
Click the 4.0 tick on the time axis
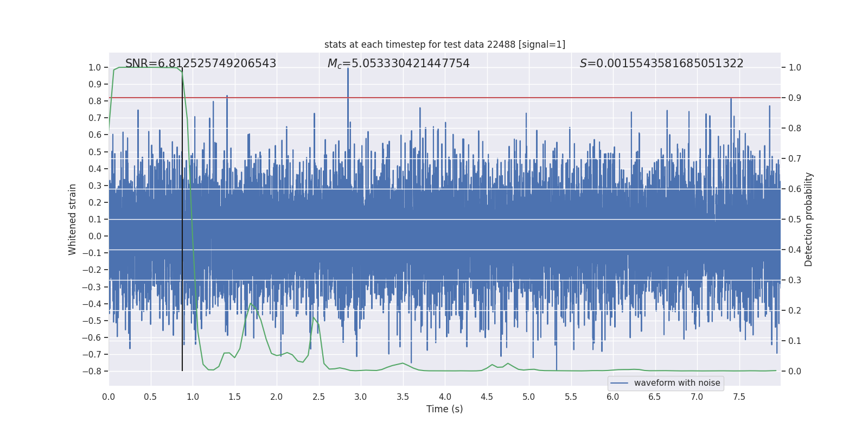tap(445, 397)
